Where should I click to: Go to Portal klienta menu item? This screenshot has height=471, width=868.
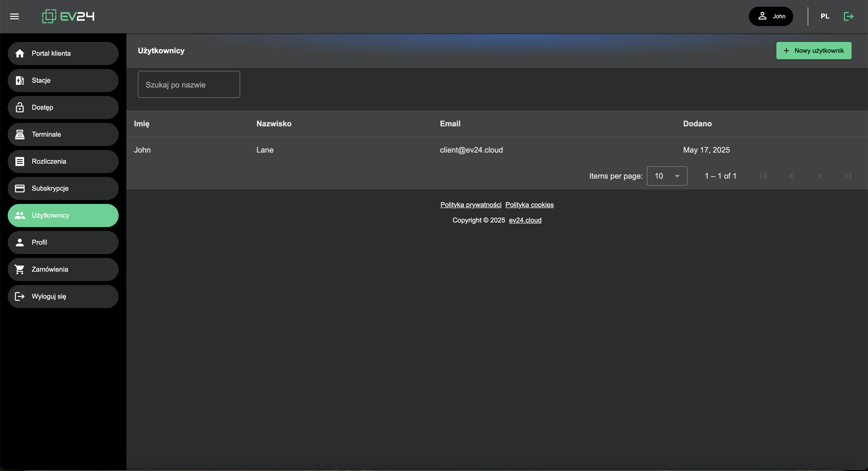[x=63, y=53]
